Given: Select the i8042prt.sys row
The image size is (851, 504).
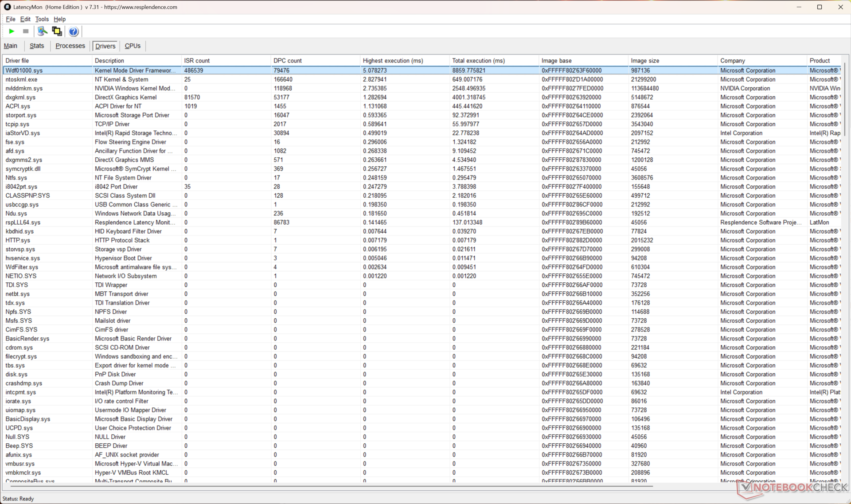Looking at the screenshot, I should [422, 187].
